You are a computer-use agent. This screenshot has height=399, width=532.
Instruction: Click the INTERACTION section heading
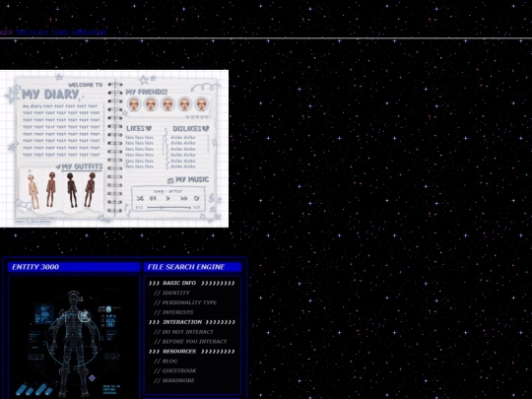192,322
